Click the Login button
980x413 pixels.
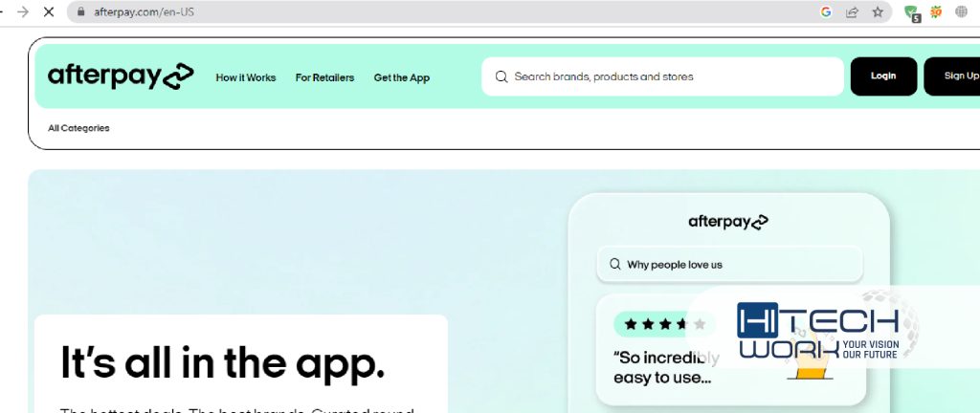click(x=883, y=76)
